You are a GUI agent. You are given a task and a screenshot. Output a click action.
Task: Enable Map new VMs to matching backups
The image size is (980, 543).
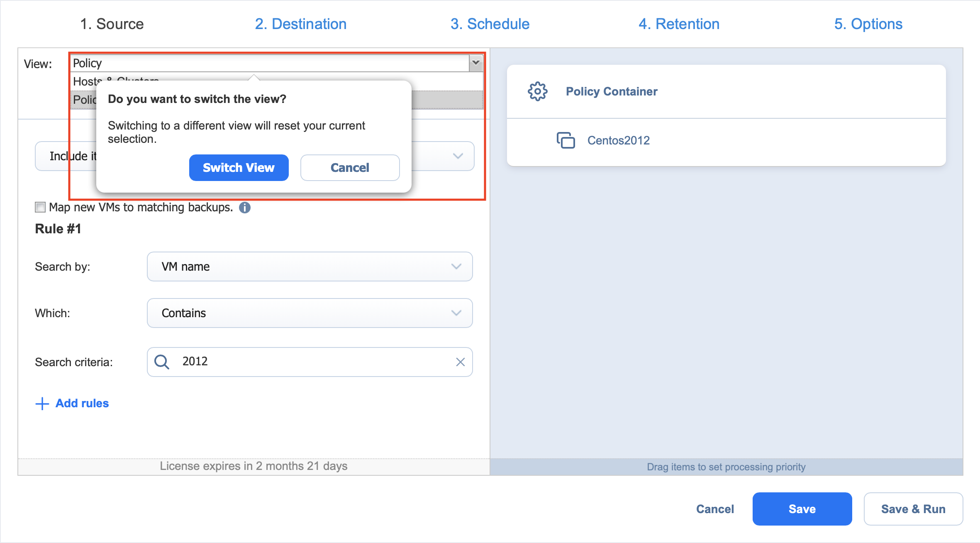(40, 207)
